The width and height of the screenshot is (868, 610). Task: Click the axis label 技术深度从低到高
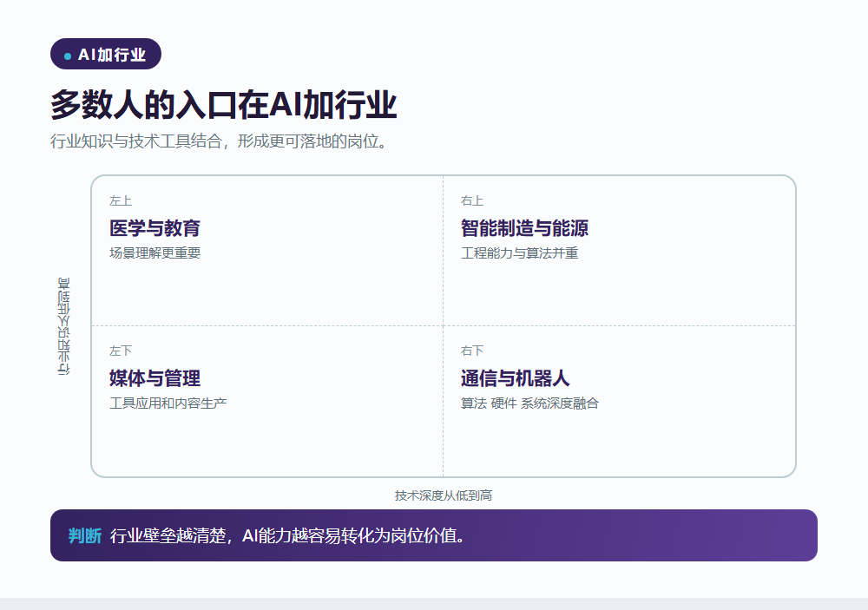(444, 495)
